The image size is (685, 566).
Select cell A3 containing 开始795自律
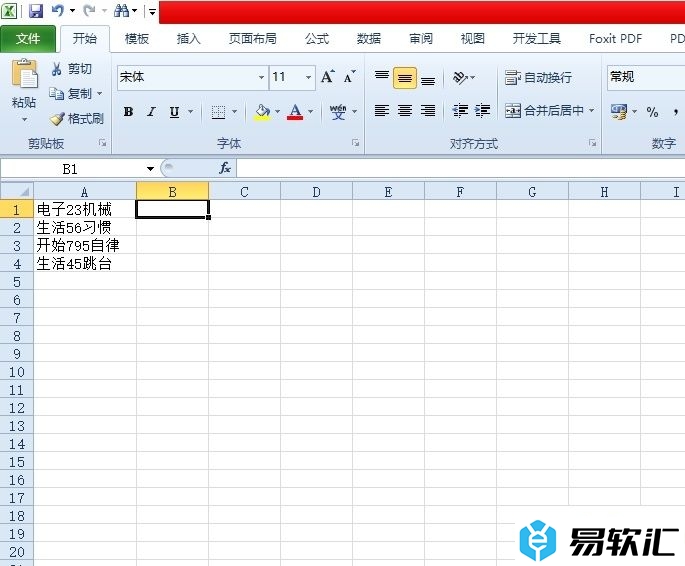[85, 245]
